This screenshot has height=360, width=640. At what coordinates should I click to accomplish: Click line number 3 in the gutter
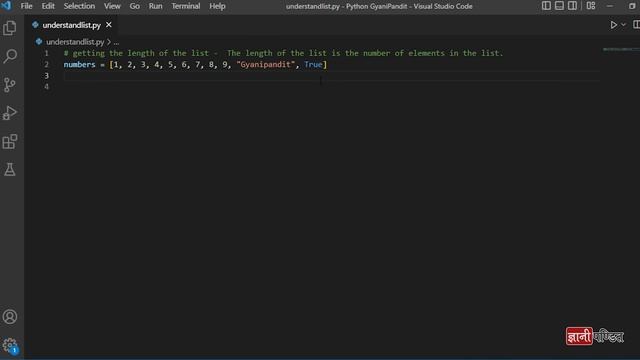point(47,76)
